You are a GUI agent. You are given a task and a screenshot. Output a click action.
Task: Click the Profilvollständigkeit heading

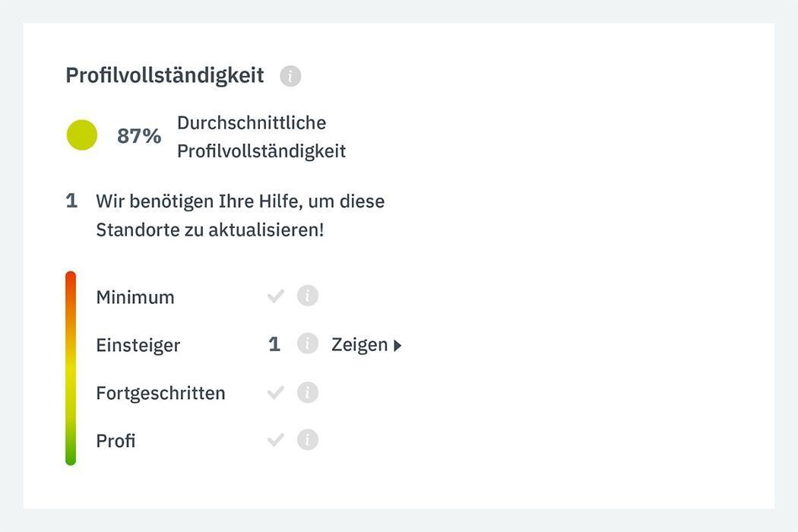pos(165,75)
